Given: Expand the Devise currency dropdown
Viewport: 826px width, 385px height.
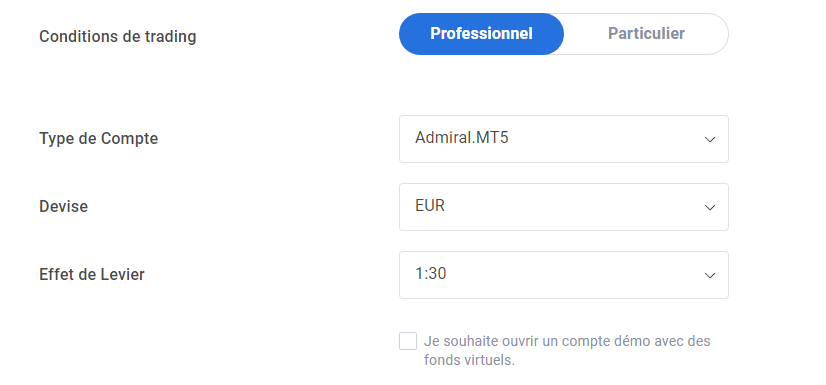Looking at the screenshot, I should (x=564, y=207).
